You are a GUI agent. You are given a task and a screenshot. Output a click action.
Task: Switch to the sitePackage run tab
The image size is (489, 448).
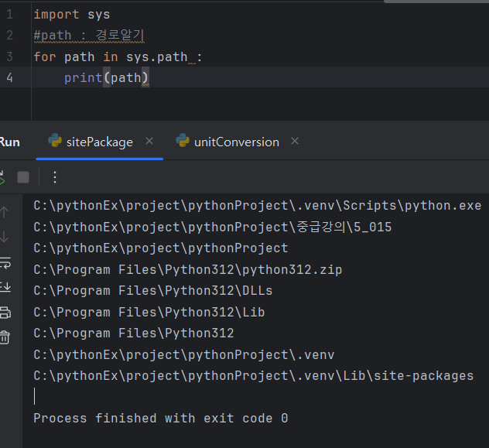pos(99,142)
